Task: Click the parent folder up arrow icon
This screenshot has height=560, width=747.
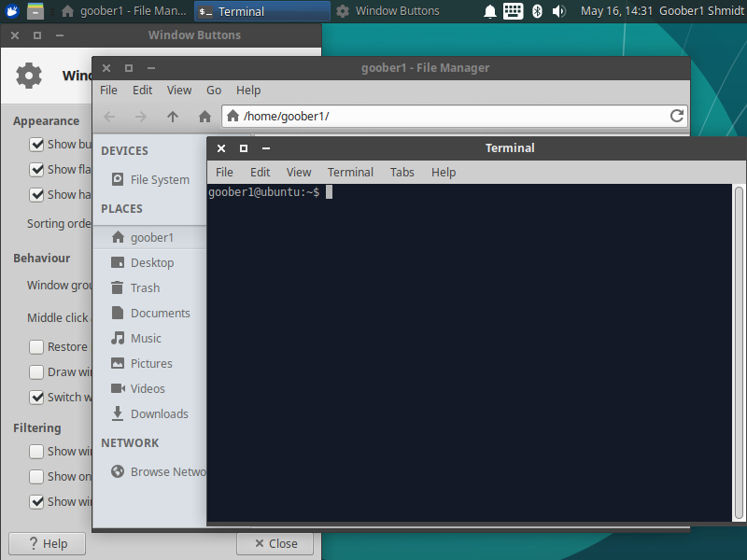Action: click(x=172, y=117)
